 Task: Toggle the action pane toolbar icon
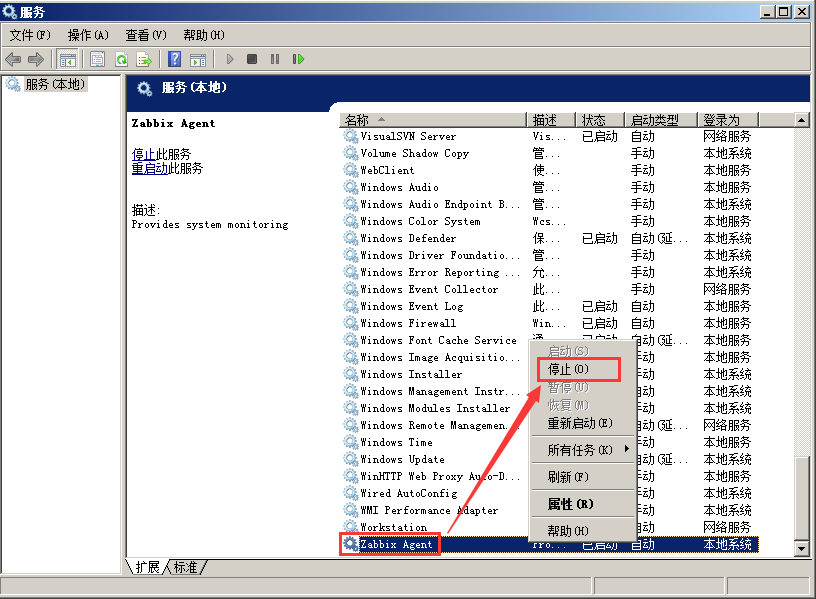tap(198, 59)
